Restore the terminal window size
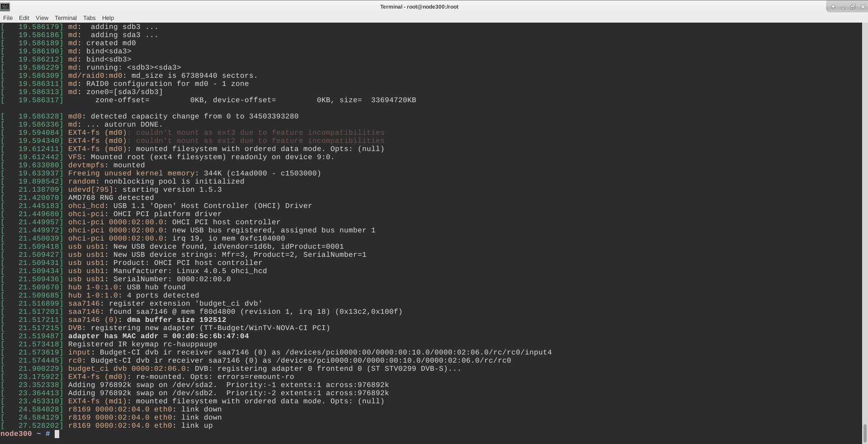The height and width of the screenshot is (444, 868). (x=853, y=7)
